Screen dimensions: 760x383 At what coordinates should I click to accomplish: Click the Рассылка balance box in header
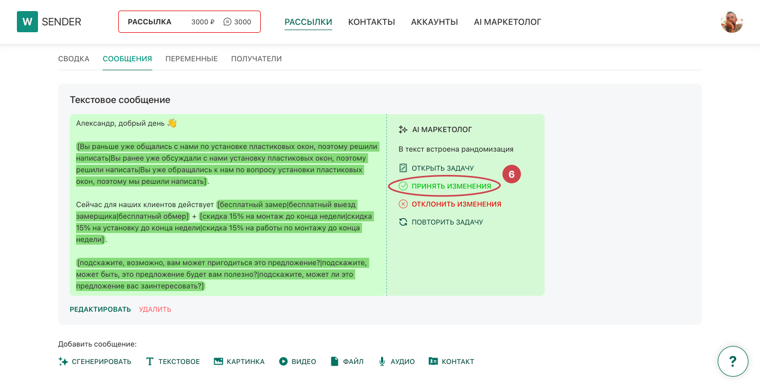[x=190, y=22]
